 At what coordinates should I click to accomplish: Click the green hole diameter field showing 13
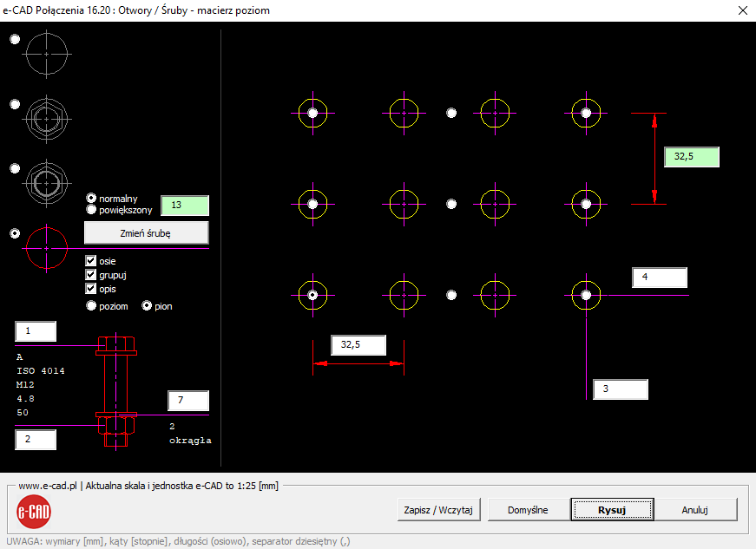click(185, 206)
